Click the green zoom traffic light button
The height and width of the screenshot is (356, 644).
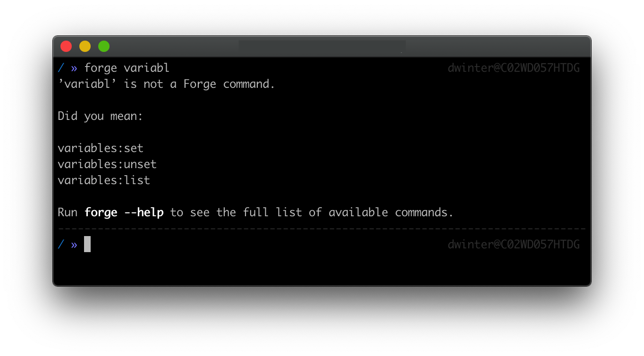pos(103,46)
